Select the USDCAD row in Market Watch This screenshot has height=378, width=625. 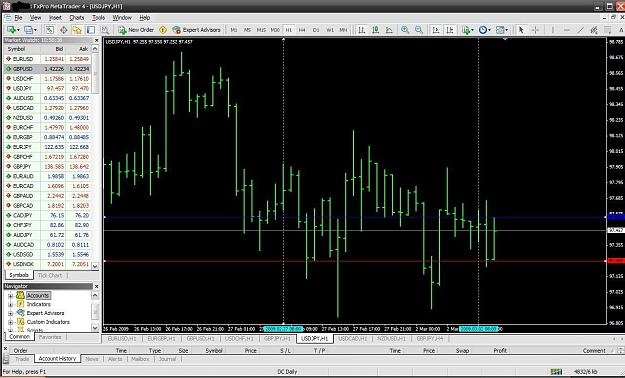click(47, 108)
